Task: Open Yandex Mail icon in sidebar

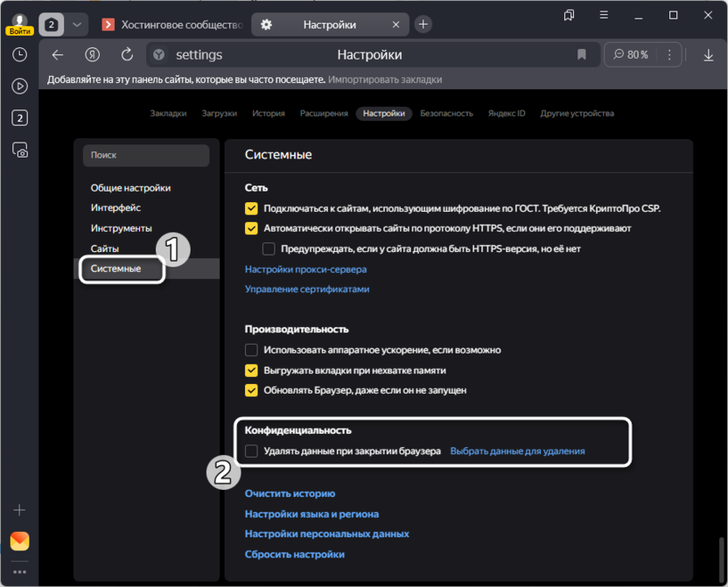Action: click(19, 542)
